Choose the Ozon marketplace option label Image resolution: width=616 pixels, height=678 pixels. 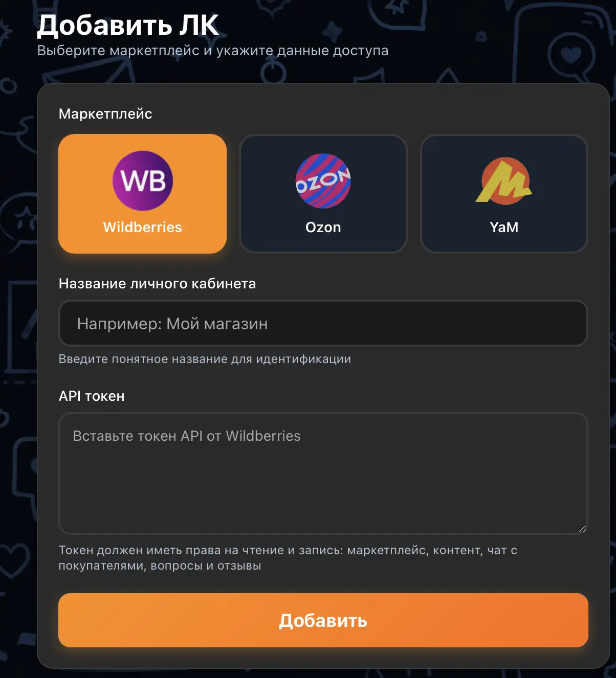[323, 227]
